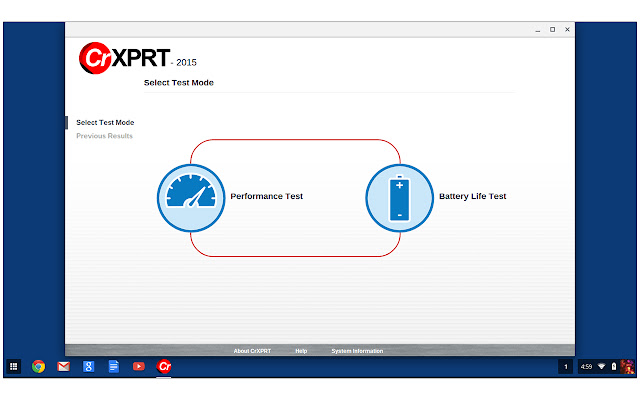Viewport: 640px width, 400px height.
Task: Open Previous Results in the sidebar
Action: point(104,136)
